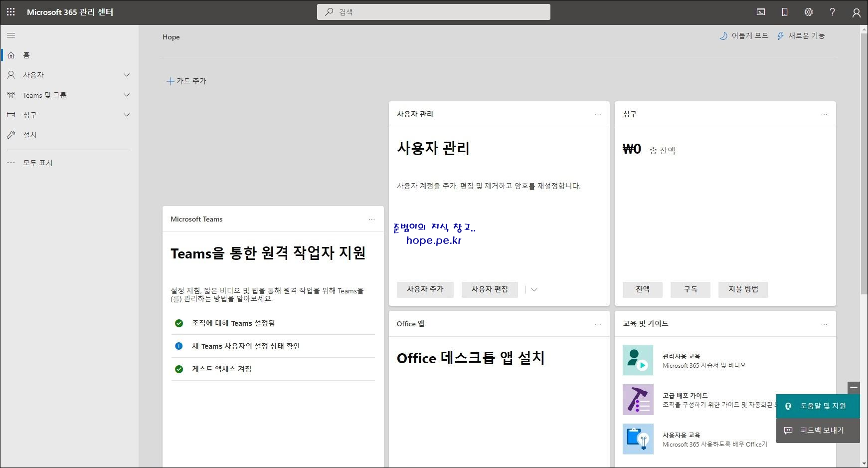Image resolution: width=868 pixels, height=468 pixels.
Task: Expand the 사용자 menu chevron
Action: [x=127, y=75]
